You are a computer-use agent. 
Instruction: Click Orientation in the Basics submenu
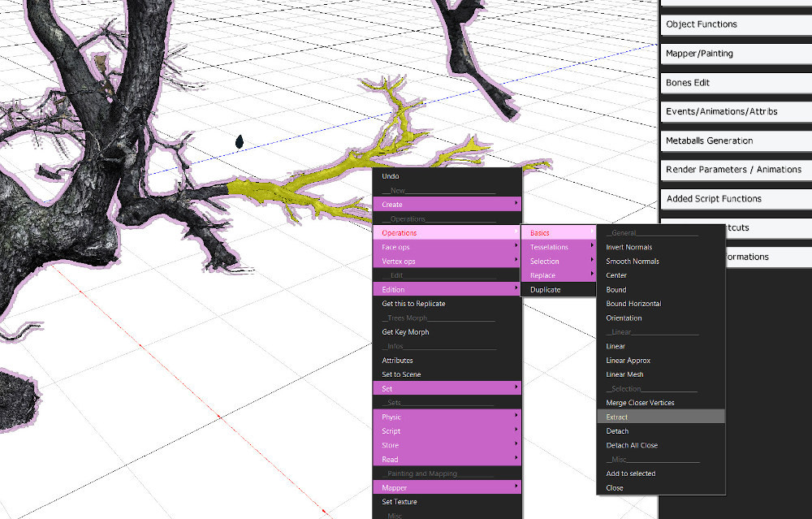click(x=661, y=318)
